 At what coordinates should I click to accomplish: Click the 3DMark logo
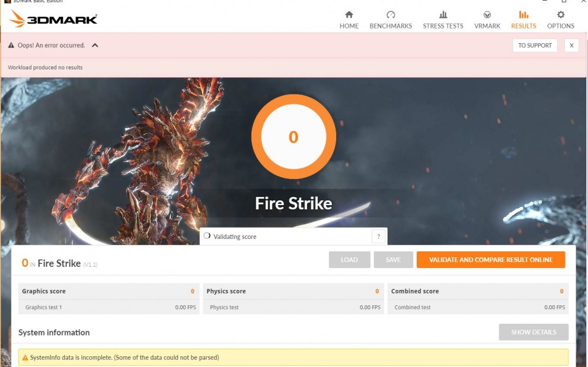53,19
